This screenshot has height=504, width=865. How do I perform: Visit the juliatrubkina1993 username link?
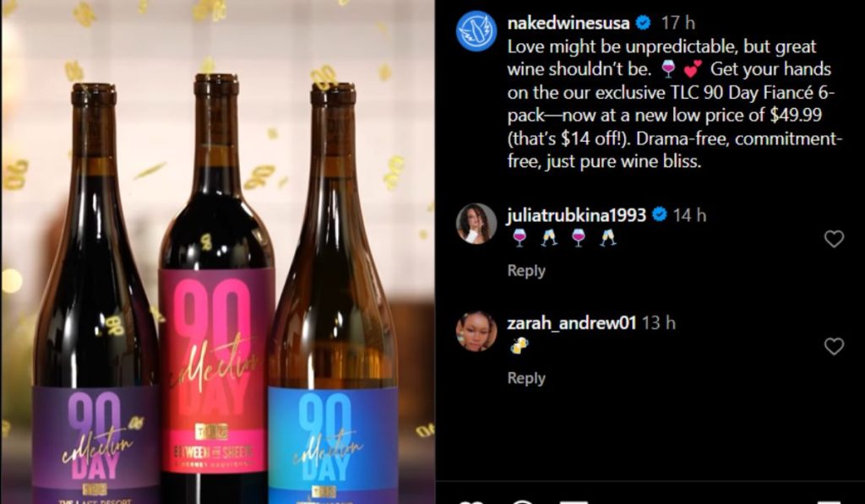click(576, 215)
